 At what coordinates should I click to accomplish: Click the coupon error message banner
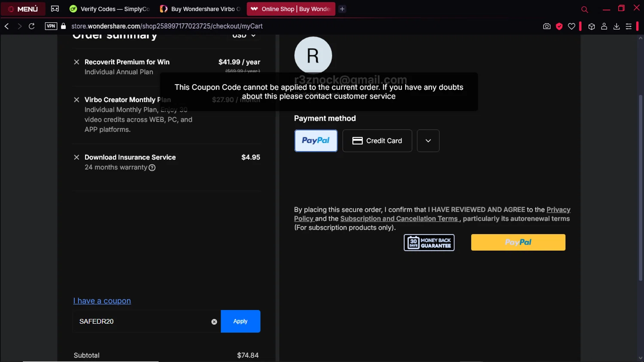tap(319, 91)
